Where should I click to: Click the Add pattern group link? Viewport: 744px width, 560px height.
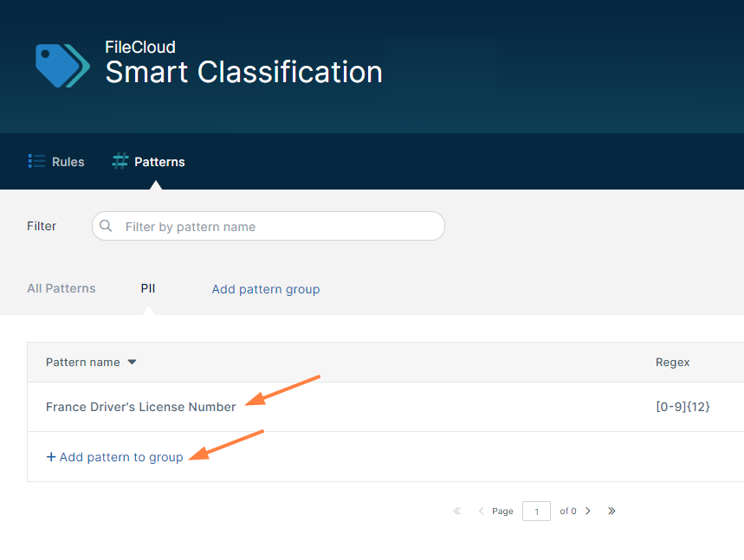point(266,289)
